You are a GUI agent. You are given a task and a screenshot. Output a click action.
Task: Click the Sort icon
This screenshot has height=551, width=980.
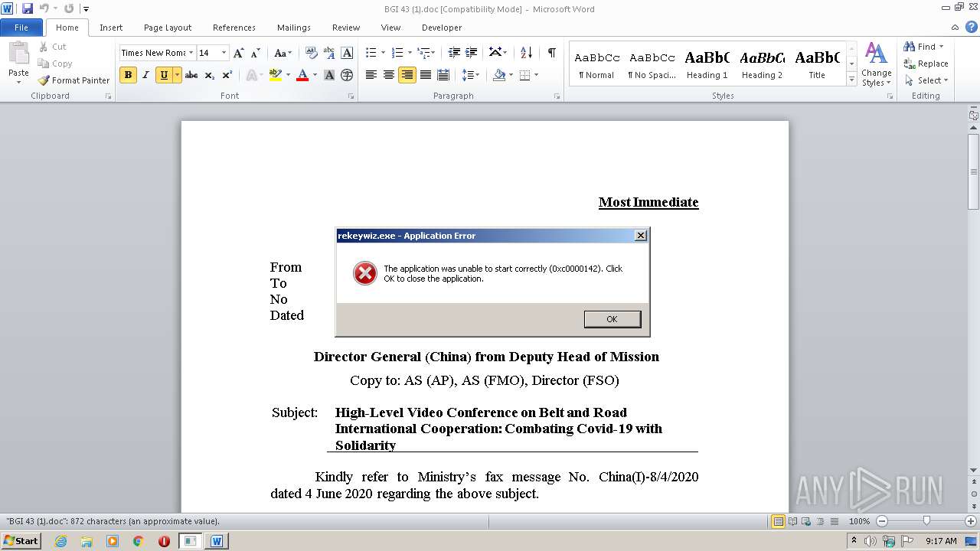[x=526, y=53]
